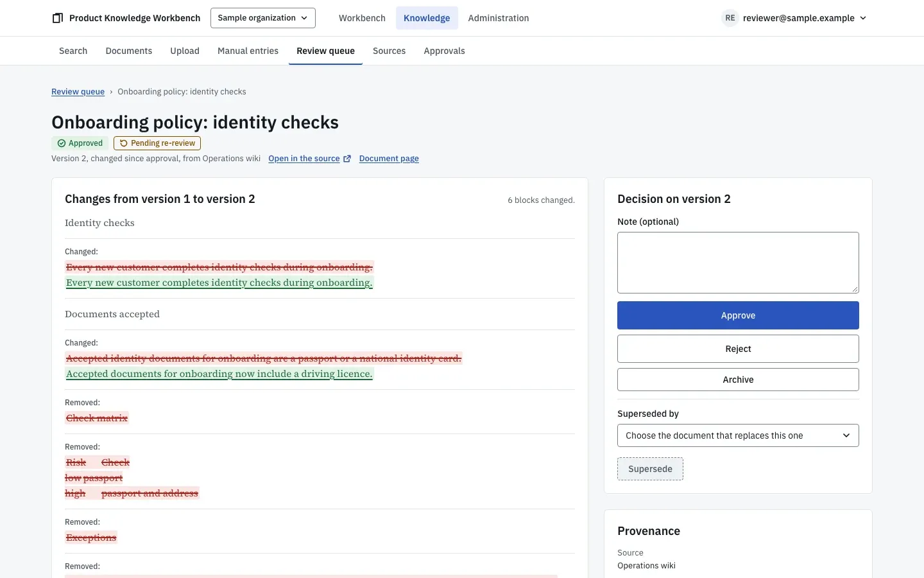The width and height of the screenshot is (924, 578).
Task: Go to the Upload tab
Action: point(185,51)
